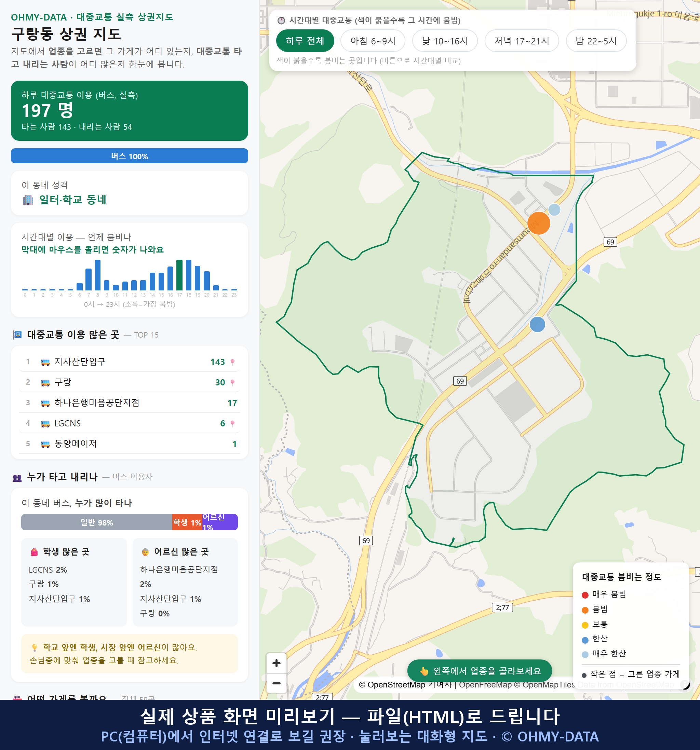Click the lightbulb icon in the tip box
700x750 pixels.
click(34, 648)
